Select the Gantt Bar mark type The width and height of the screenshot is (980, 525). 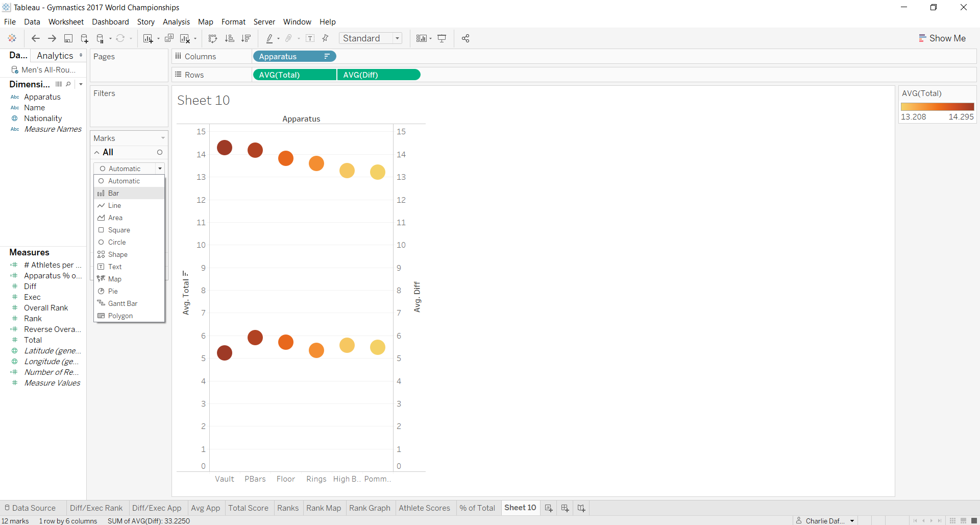[122, 303]
